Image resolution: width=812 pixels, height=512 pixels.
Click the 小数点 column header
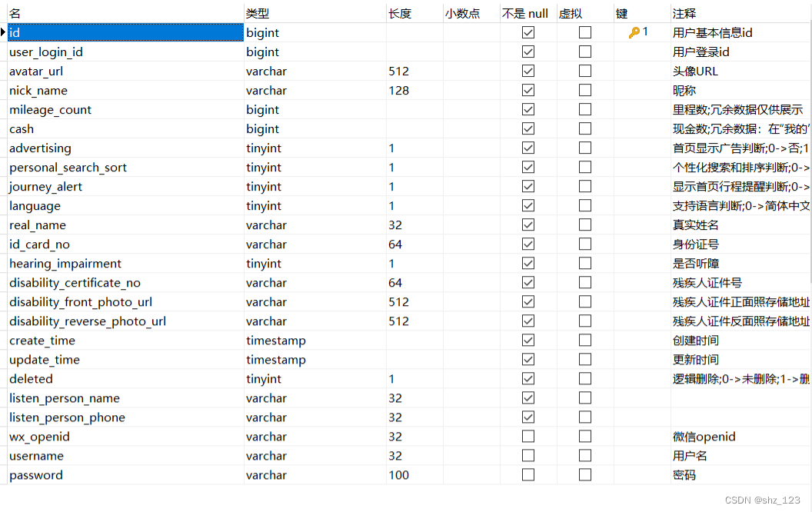462,14
